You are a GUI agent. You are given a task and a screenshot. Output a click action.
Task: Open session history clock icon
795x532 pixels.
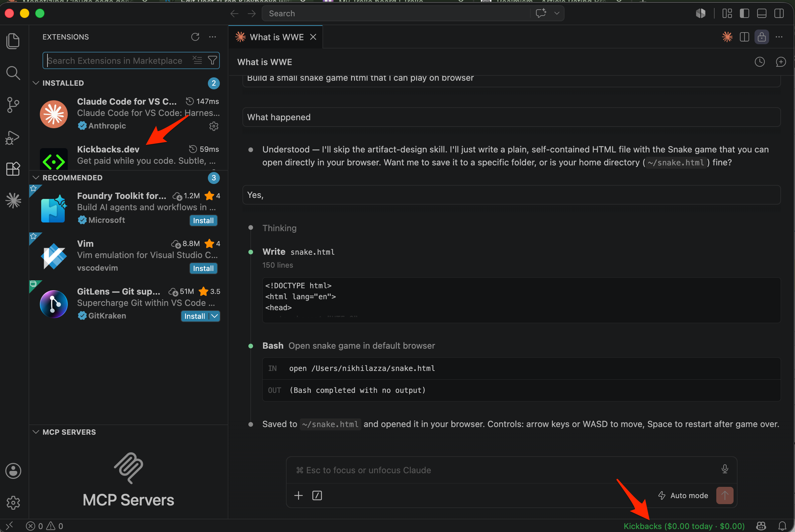point(760,62)
